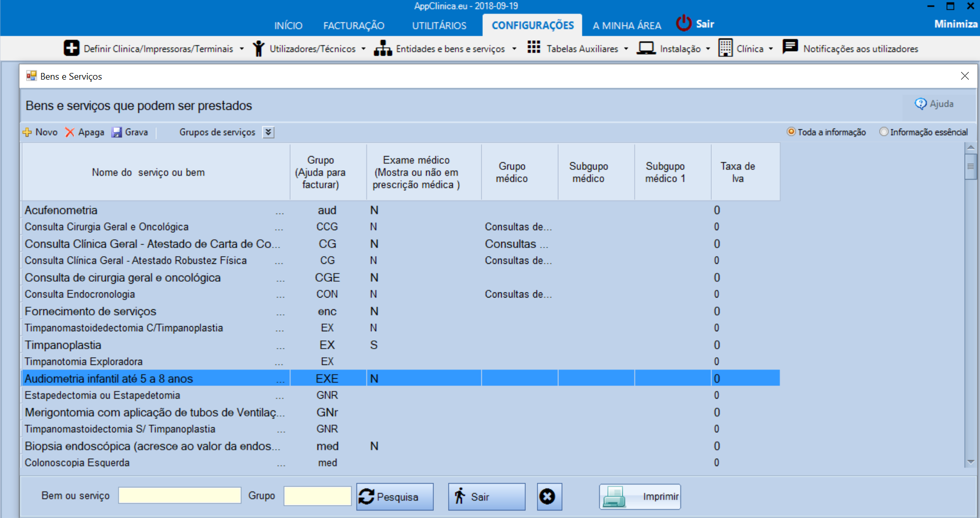This screenshot has height=518, width=980.
Task: Select Audiometria infantil até 5 a 8 anos
Action: tap(401, 378)
